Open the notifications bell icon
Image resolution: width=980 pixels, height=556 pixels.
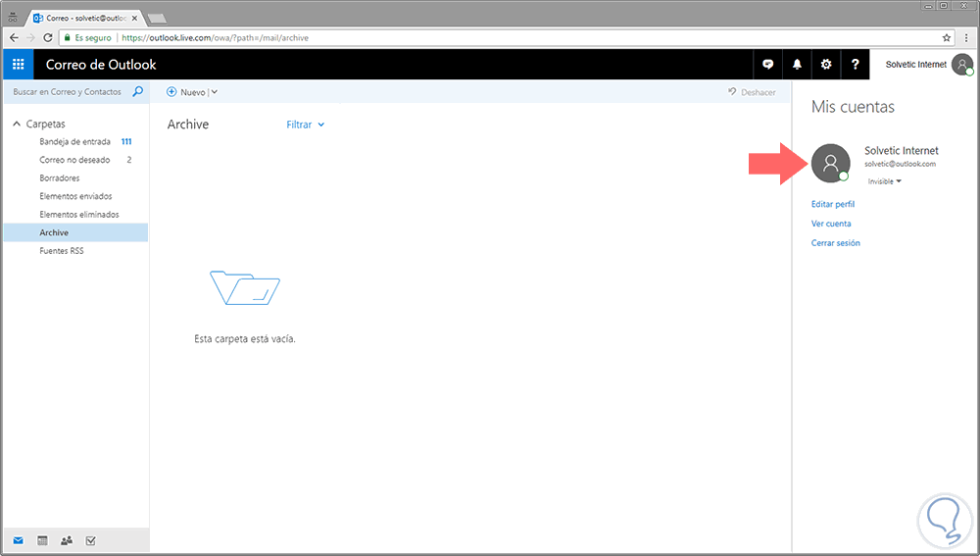tap(797, 65)
